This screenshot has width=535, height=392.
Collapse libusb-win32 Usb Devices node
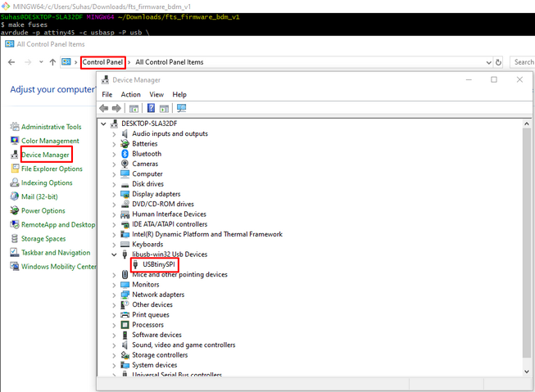click(x=114, y=255)
